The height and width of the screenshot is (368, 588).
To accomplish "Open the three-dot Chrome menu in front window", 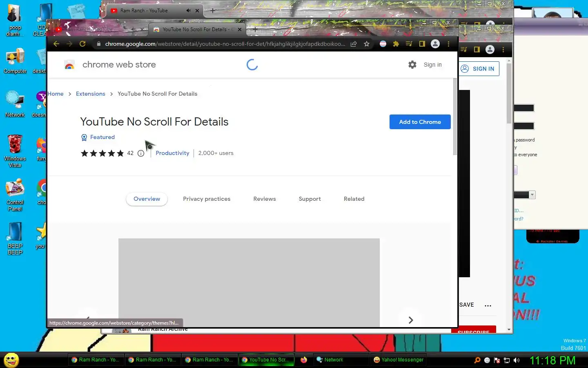I will pyautogui.click(x=448, y=44).
